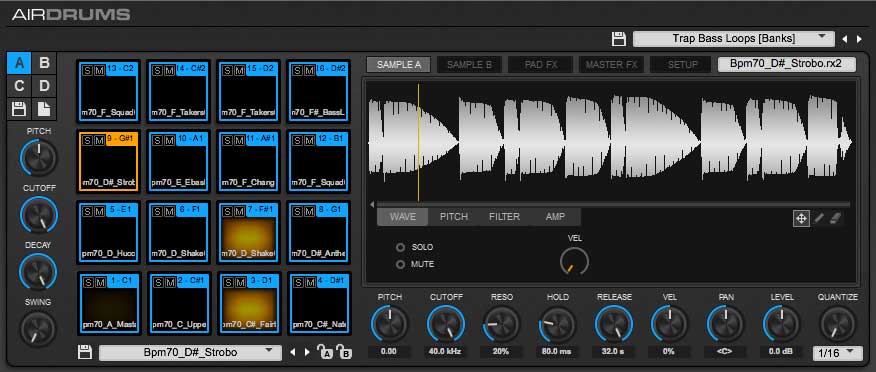
Task: Click the SWING knob
Action: click(39, 328)
